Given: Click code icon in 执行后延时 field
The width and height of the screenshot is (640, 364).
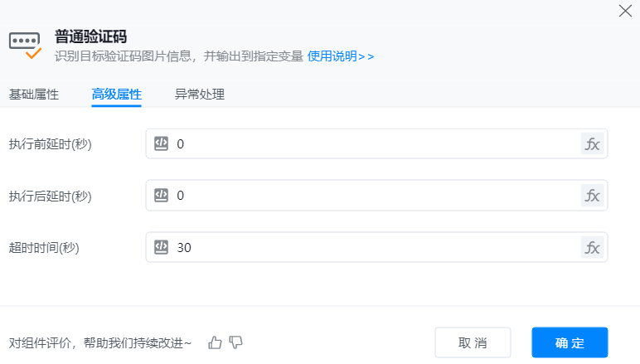Looking at the screenshot, I should (162, 196).
